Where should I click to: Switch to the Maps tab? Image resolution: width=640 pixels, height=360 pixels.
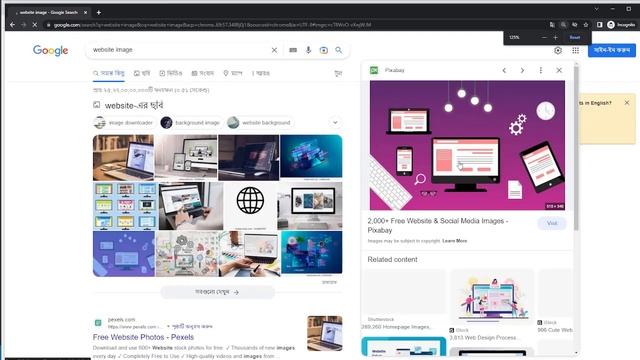tap(232, 73)
